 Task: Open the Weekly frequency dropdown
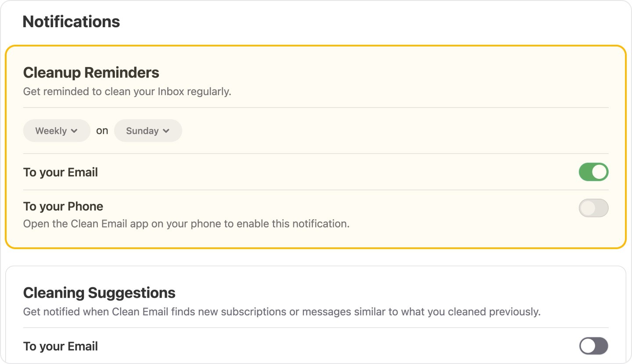pos(56,130)
